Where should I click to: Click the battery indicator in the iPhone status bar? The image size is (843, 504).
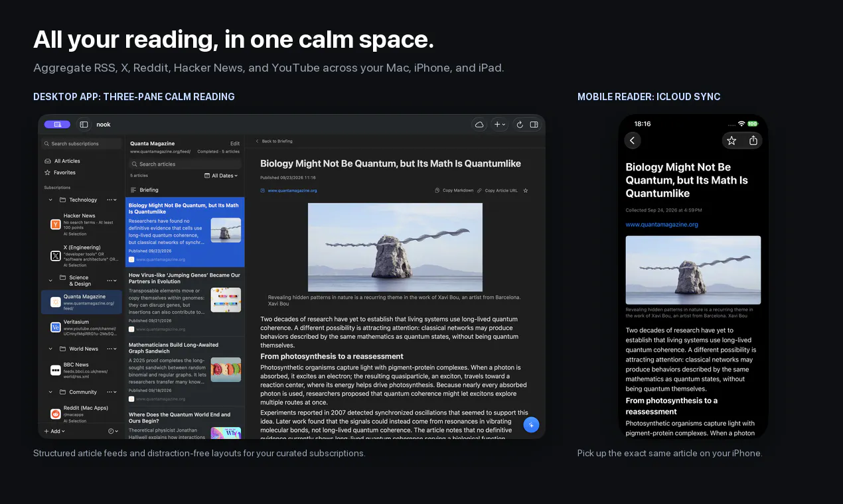click(x=753, y=124)
